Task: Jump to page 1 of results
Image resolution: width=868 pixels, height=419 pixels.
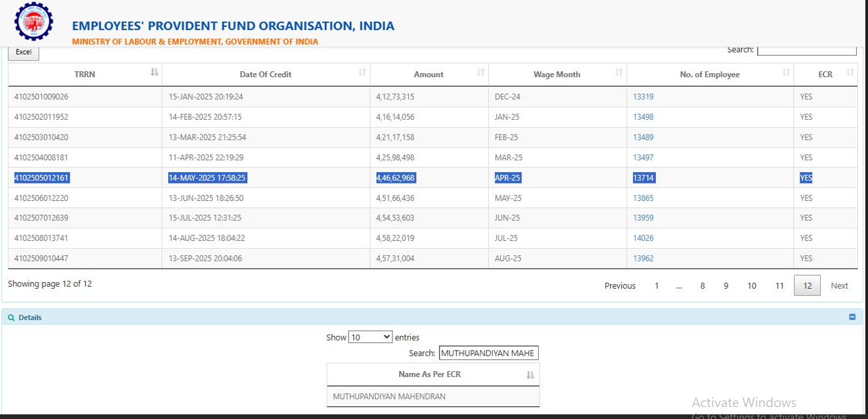Action: point(656,286)
